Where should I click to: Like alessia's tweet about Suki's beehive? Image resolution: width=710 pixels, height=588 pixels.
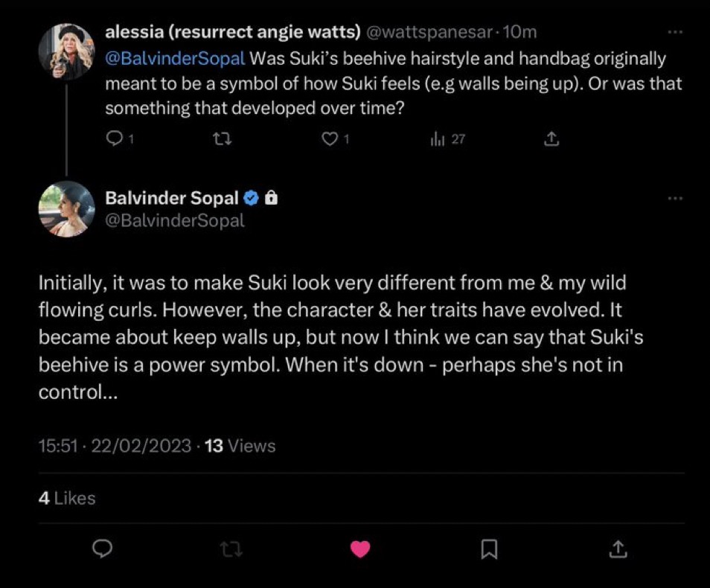[x=330, y=138]
